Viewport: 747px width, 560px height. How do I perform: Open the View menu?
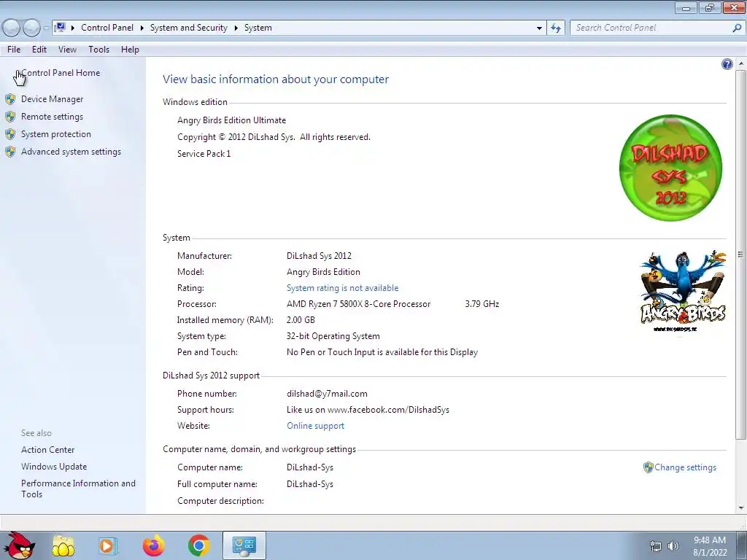67,50
